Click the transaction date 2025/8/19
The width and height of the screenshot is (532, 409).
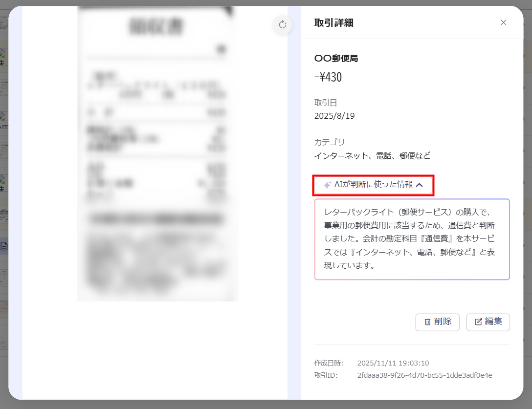click(334, 116)
